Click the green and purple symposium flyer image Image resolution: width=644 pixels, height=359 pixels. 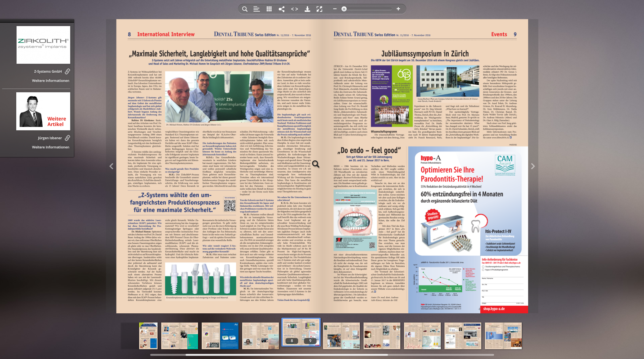coord(392,96)
